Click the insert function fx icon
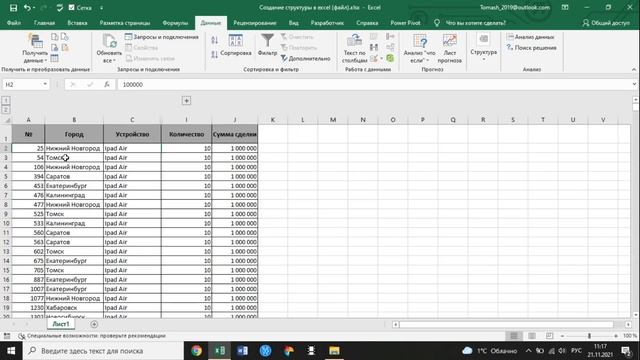640x360 pixels. click(107, 84)
